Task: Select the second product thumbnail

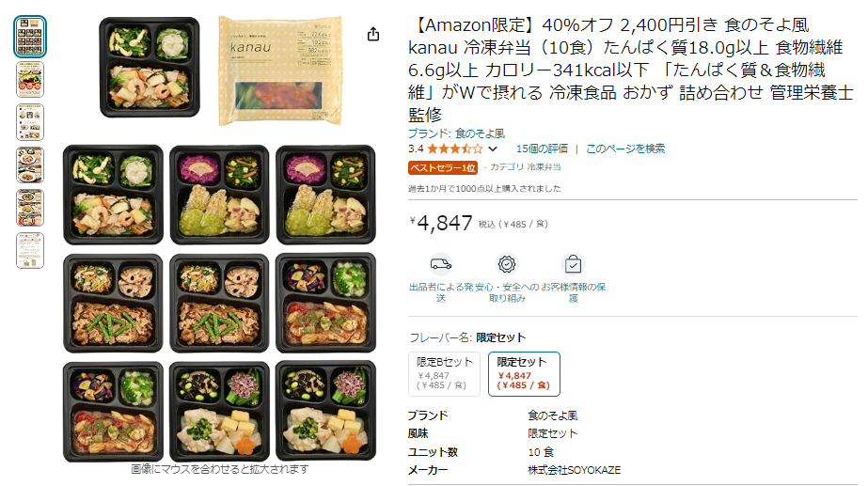Action: click(30, 80)
